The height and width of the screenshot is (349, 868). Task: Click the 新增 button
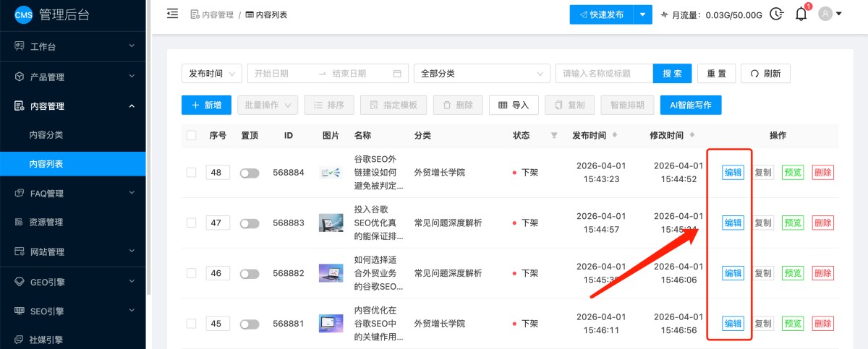207,105
